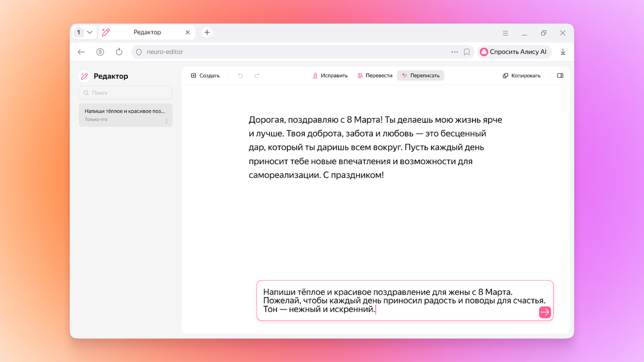644x362 pixels.
Task: Click the Только что timestamp
Action: [96, 120]
